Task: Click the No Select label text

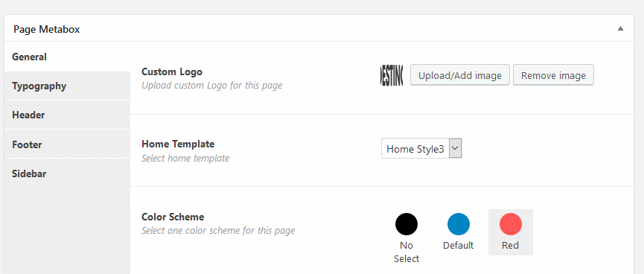Action: tap(407, 252)
